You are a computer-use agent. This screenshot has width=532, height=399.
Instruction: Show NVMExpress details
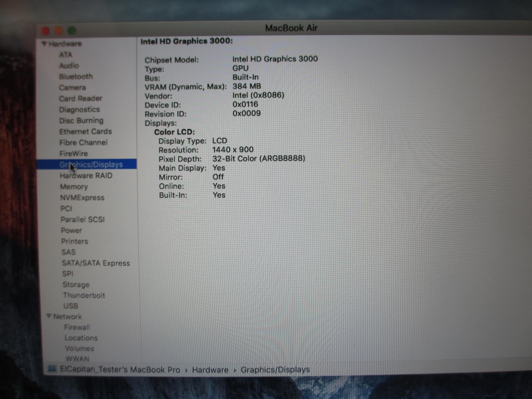(82, 197)
